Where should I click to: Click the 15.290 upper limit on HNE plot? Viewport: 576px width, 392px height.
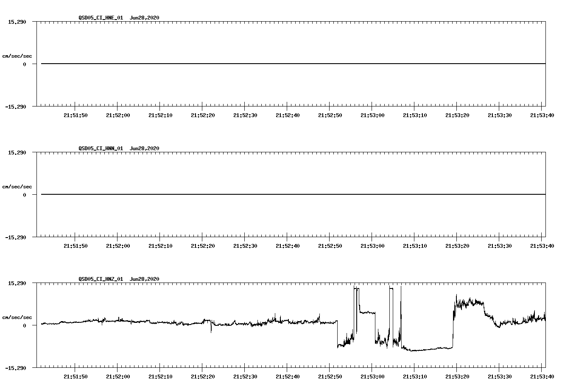pyautogui.click(x=17, y=22)
